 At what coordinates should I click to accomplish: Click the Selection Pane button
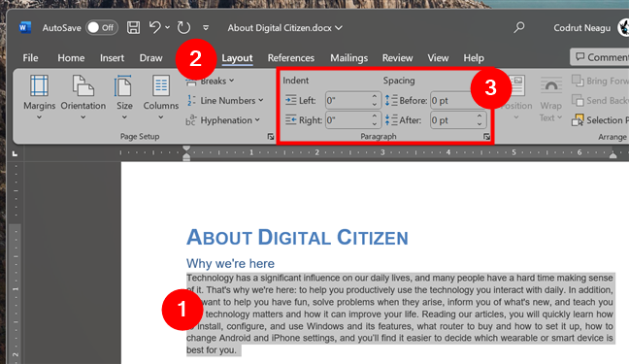[x=600, y=120]
